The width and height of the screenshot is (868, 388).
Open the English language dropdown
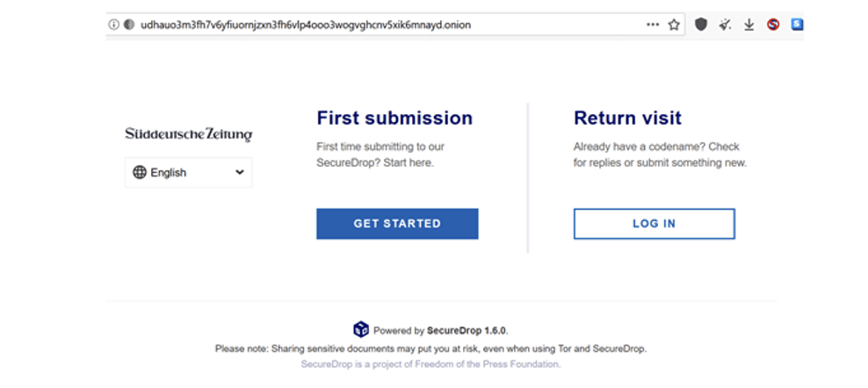(189, 173)
